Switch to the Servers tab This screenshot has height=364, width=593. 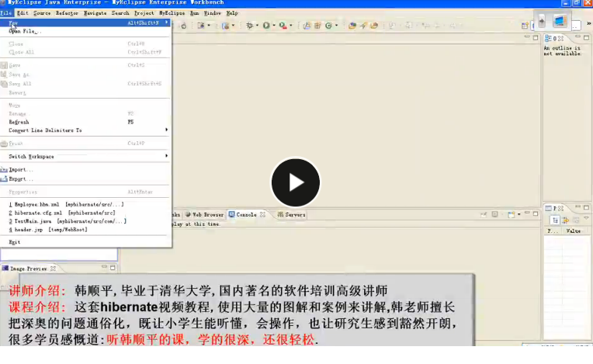click(x=292, y=215)
